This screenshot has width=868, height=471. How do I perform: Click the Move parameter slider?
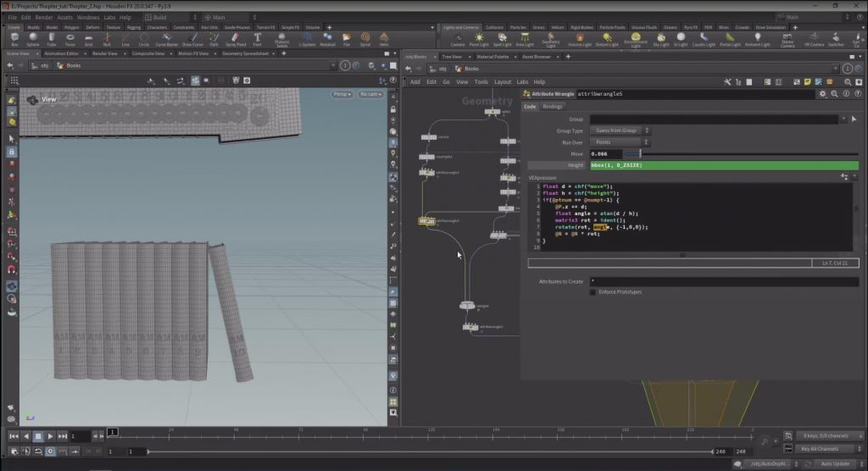click(x=742, y=154)
